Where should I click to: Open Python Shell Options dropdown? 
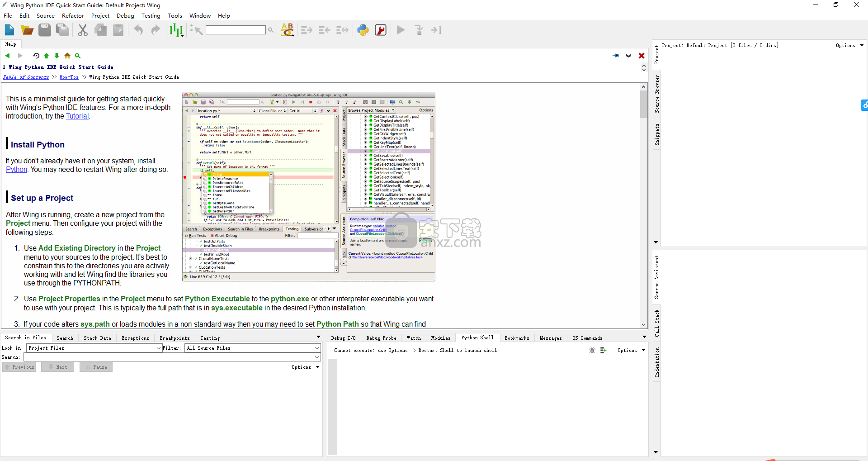(631, 350)
